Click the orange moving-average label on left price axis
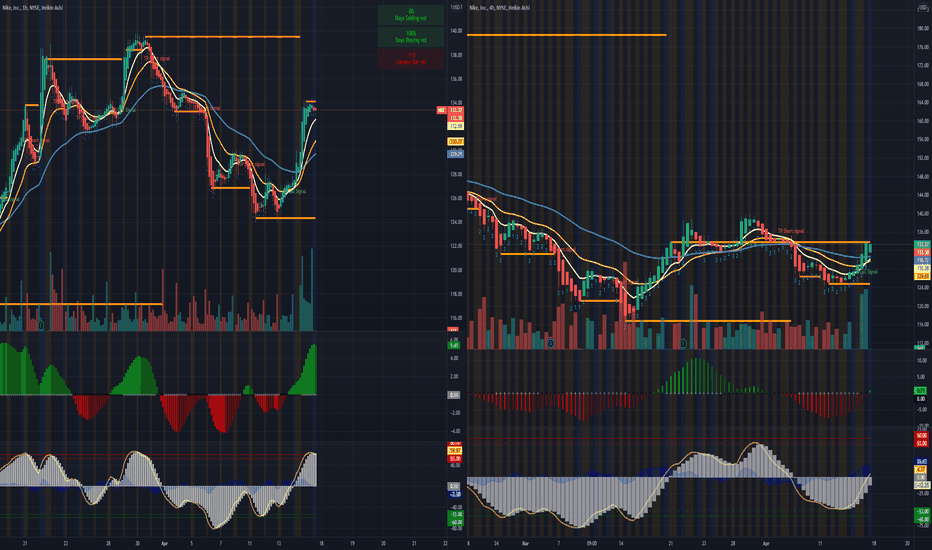932x550 pixels. (456, 142)
